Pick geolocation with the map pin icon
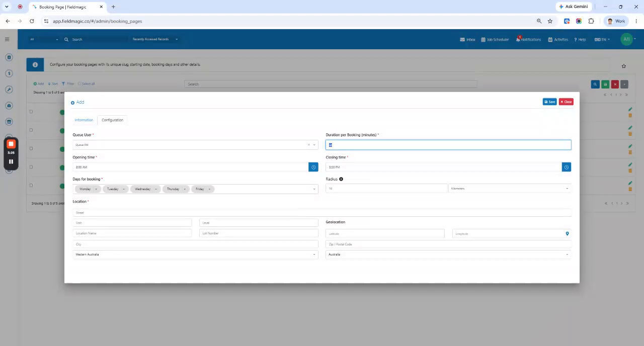Image resolution: width=644 pixels, height=346 pixels. tap(567, 233)
